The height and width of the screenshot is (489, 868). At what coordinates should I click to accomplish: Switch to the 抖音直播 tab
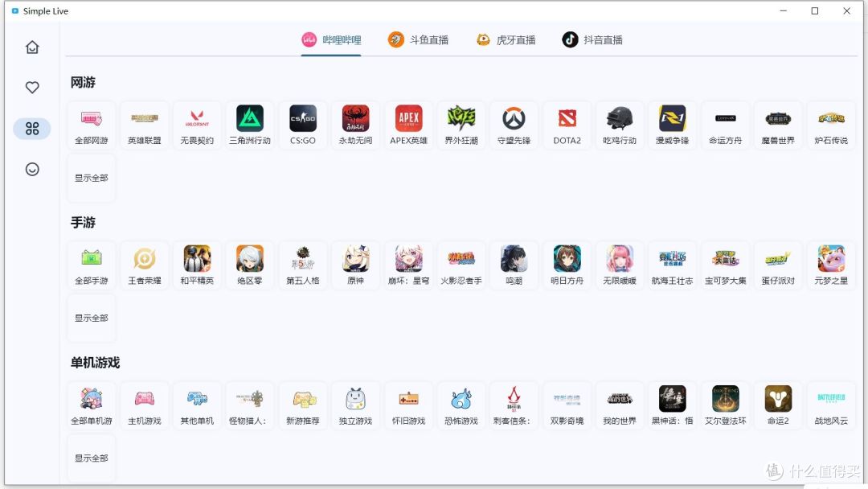(592, 40)
